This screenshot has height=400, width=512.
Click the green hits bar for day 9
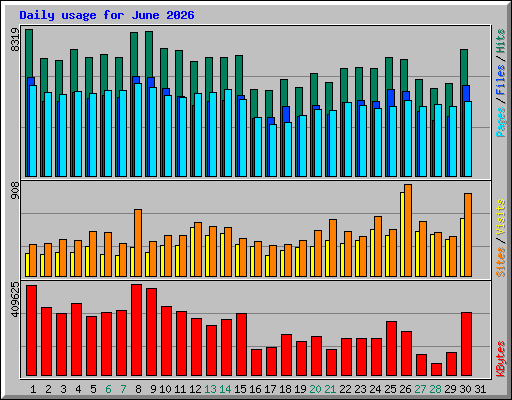(149, 54)
